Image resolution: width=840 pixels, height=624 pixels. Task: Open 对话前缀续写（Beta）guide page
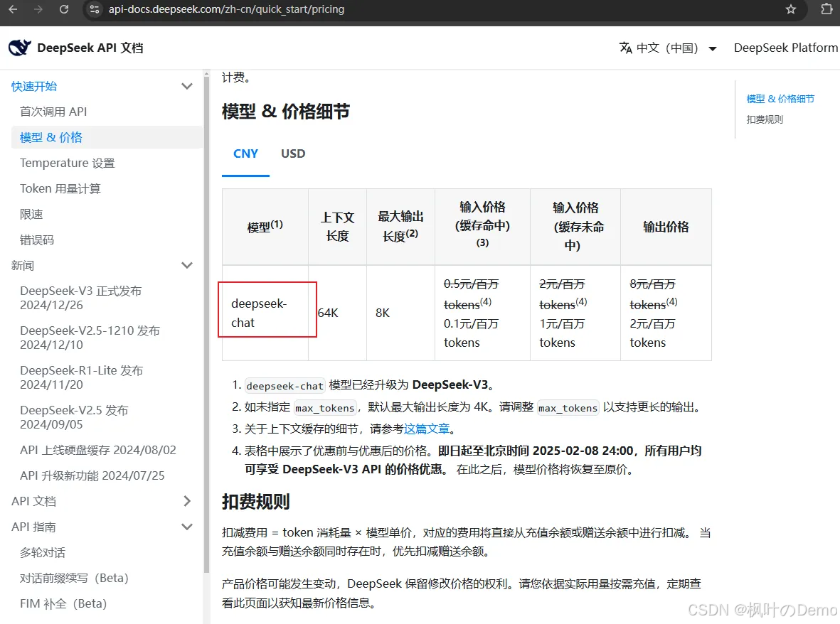click(x=75, y=578)
